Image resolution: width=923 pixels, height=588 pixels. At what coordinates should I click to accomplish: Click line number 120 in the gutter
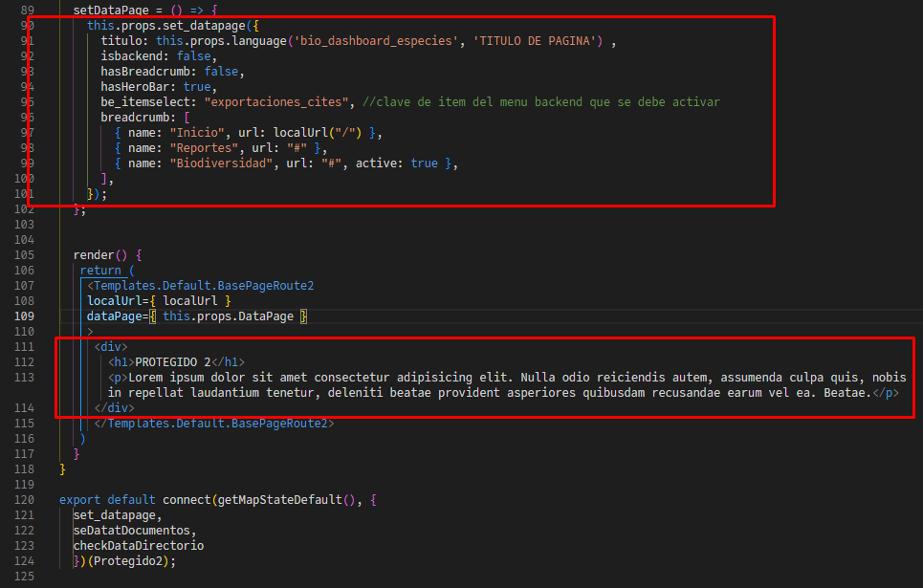point(24,500)
